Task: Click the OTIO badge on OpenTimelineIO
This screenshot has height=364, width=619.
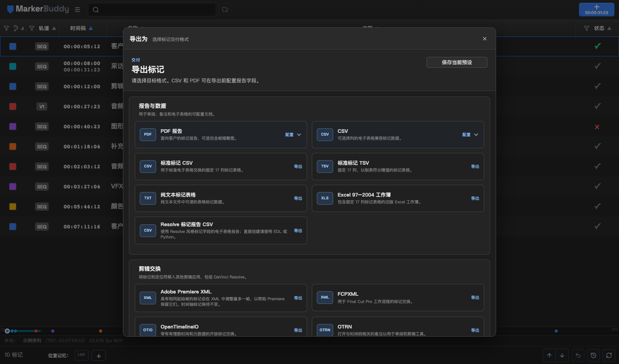Action: [148, 330]
